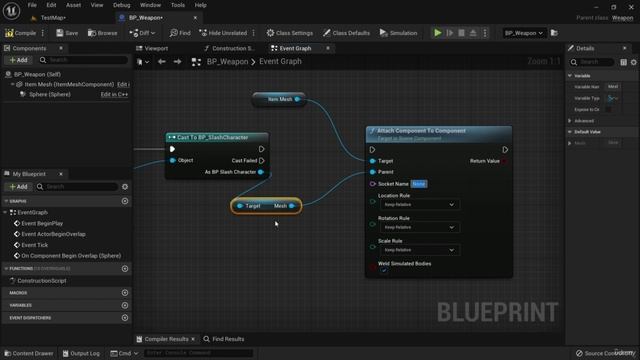This screenshot has width=640, height=360.
Task: Add new macro with plus icon
Action: 125,293
